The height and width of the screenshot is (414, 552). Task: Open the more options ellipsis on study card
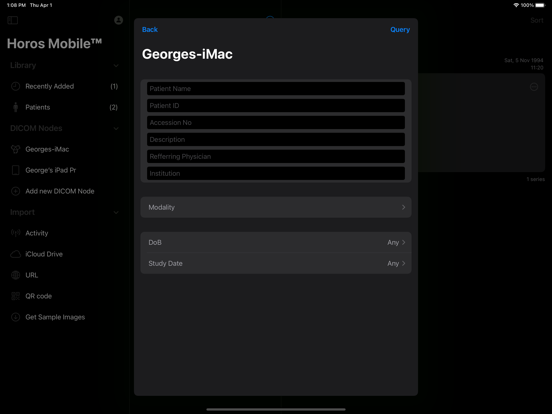(534, 87)
